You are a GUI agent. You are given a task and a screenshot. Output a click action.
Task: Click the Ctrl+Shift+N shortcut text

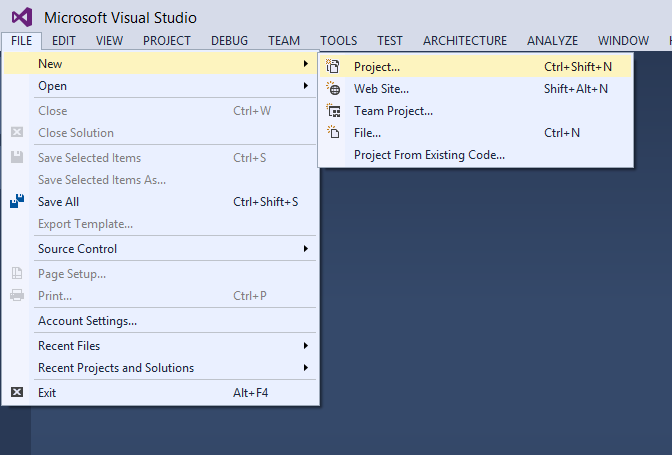(x=578, y=66)
